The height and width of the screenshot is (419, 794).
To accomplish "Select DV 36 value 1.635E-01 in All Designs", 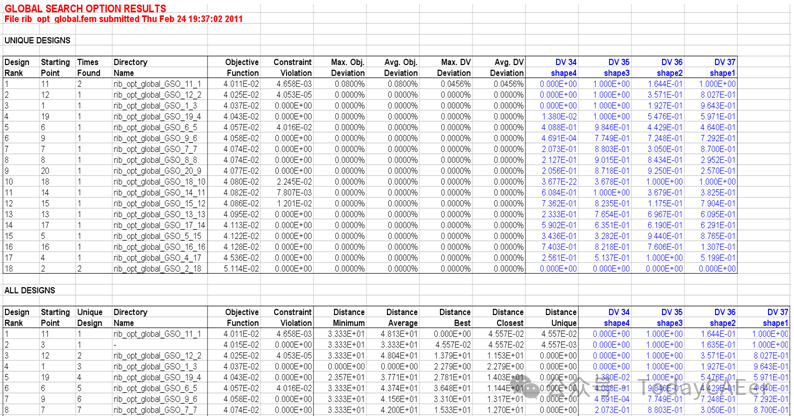I will click(718, 345).
